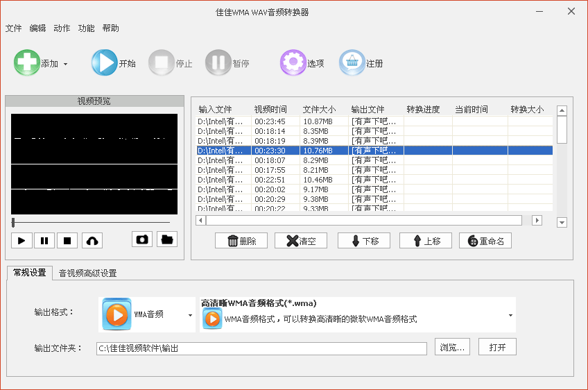Select the file row sized 9.17MB
The image size is (588, 390).
click(374, 189)
